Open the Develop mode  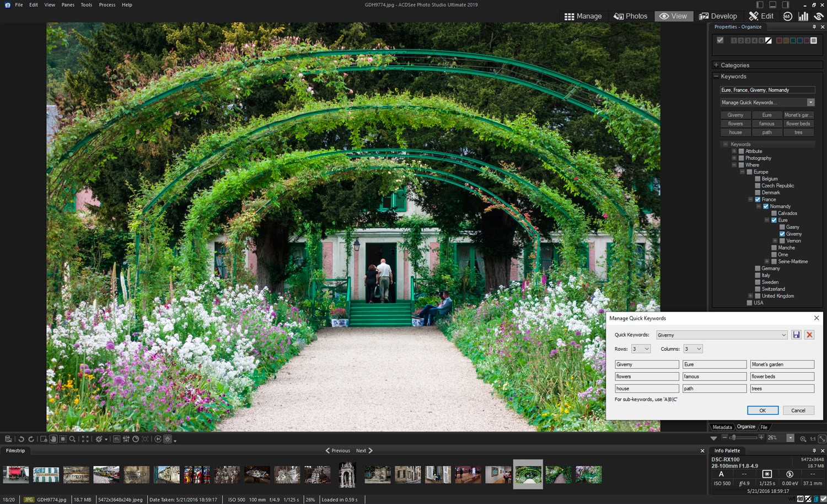(x=718, y=16)
